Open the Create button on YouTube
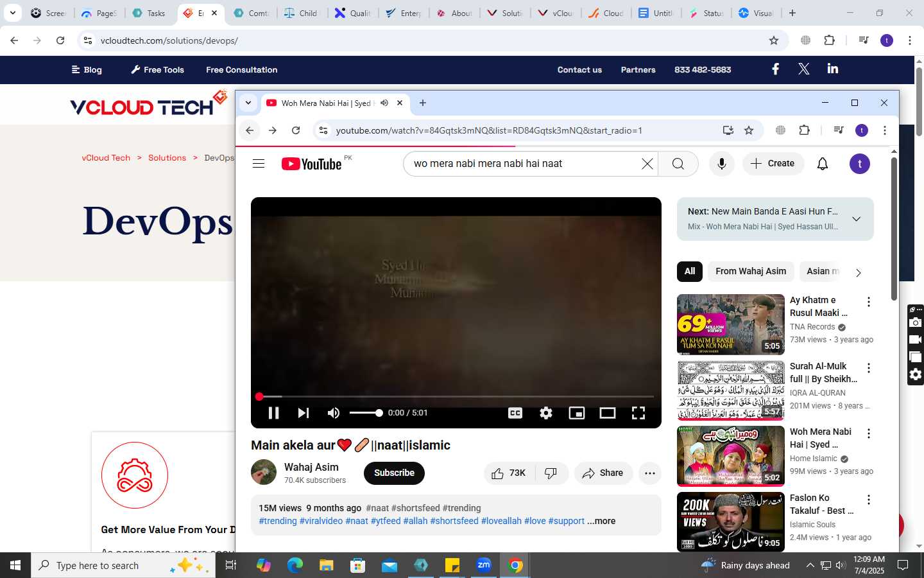 click(773, 164)
